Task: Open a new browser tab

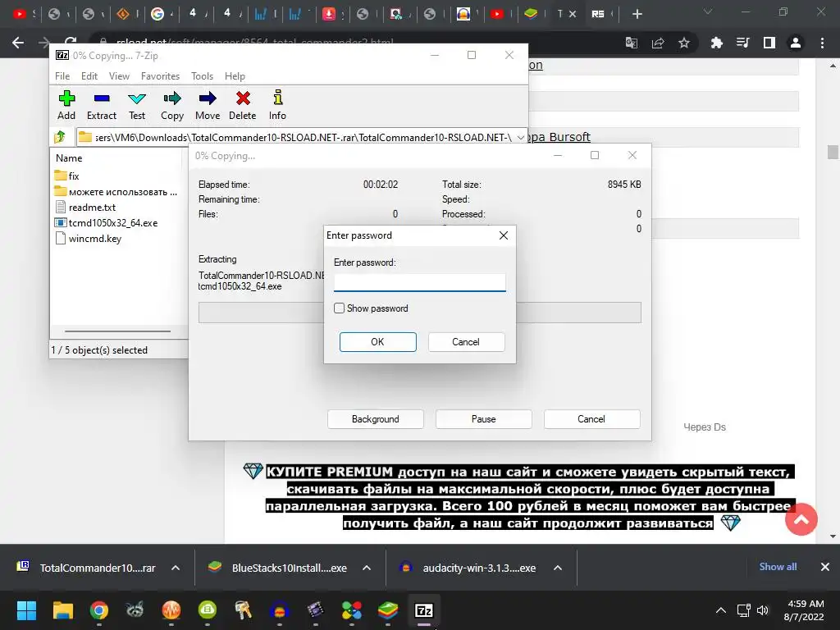Action: (637, 14)
